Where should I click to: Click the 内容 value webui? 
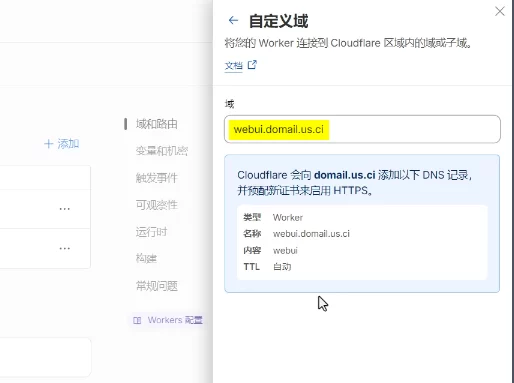(285, 251)
